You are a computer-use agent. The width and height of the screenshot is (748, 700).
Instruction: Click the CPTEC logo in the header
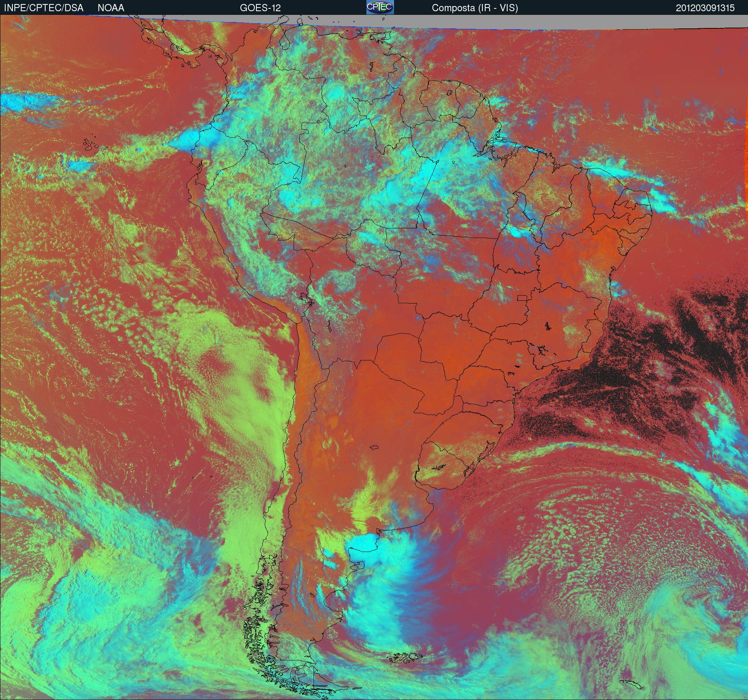coord(380,7)
